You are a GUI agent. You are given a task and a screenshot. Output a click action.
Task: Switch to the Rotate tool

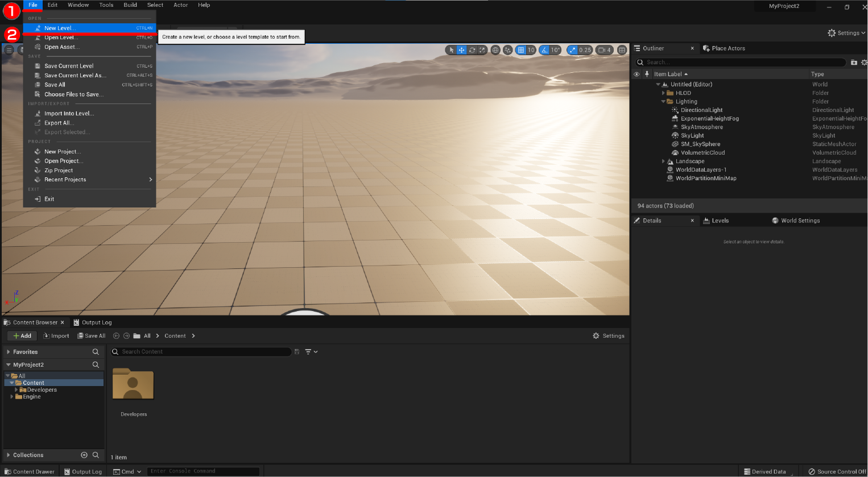coord(472,50)
